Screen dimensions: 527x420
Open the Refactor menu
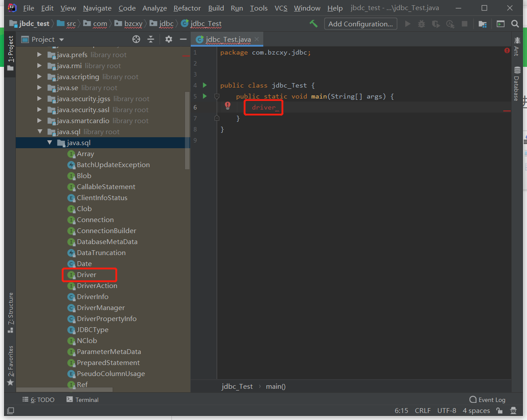coord(187,8)
